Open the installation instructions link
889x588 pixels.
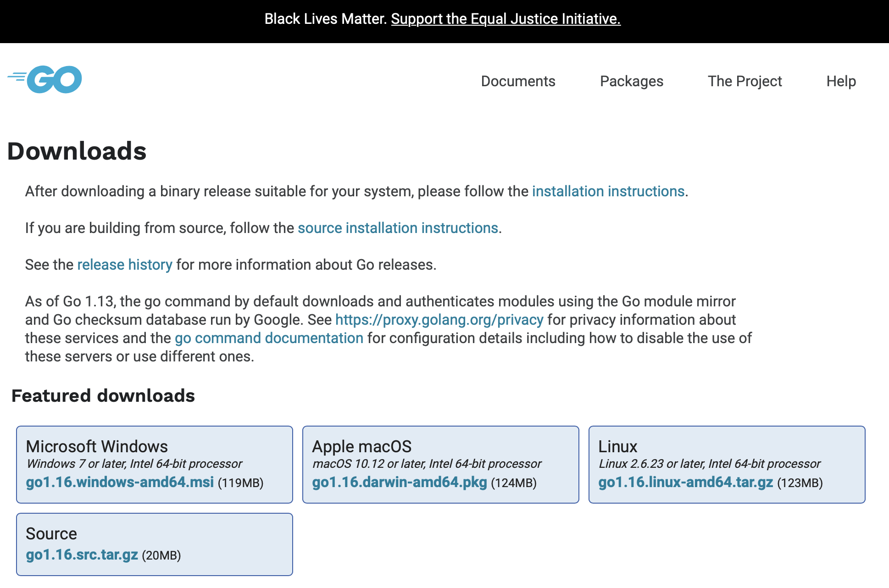pos(608,191)
